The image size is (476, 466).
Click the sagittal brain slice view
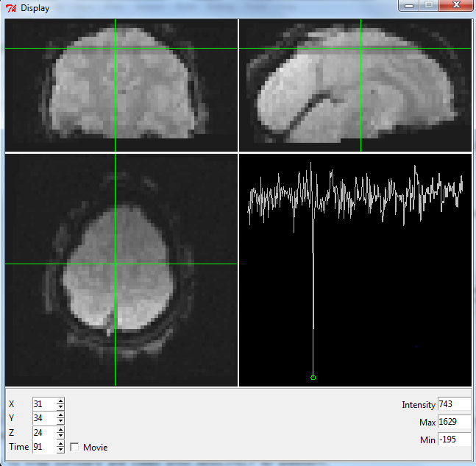point(355,85)
